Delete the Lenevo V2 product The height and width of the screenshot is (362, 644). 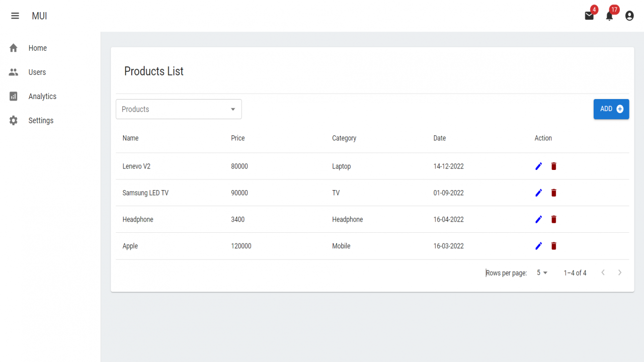[553, 166]
